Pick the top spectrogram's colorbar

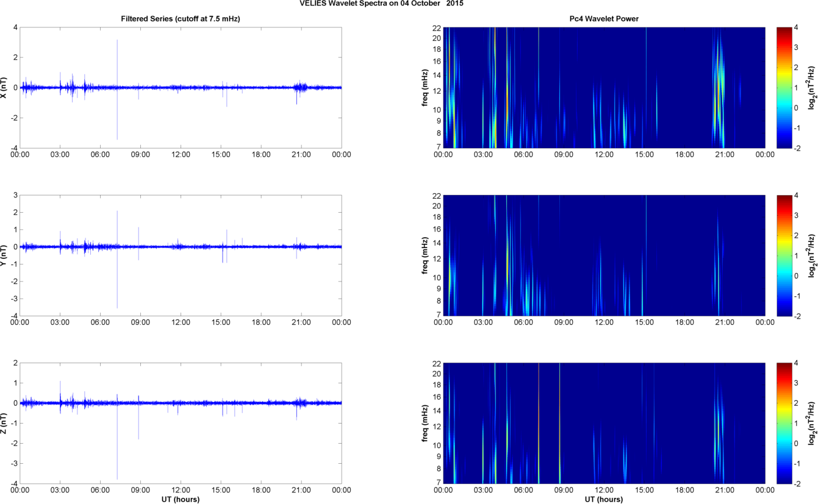coord(784,88)
